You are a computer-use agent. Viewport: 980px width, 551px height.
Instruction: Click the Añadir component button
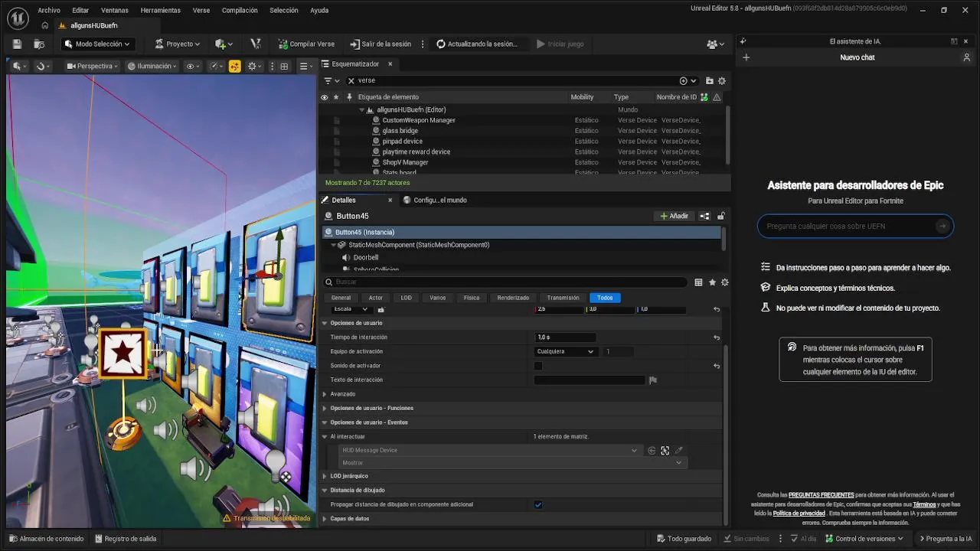click(674, 216)
